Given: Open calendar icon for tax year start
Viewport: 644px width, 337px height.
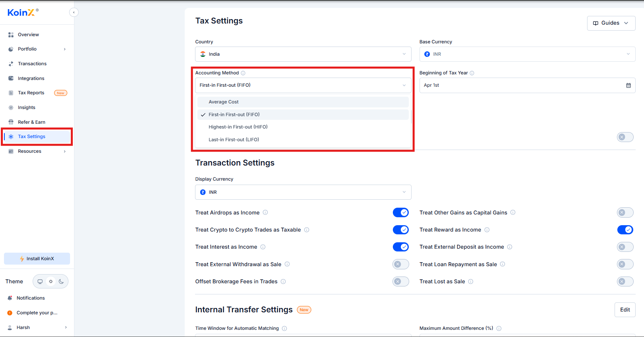Looking at the screenshot, I should pos(628,85).
